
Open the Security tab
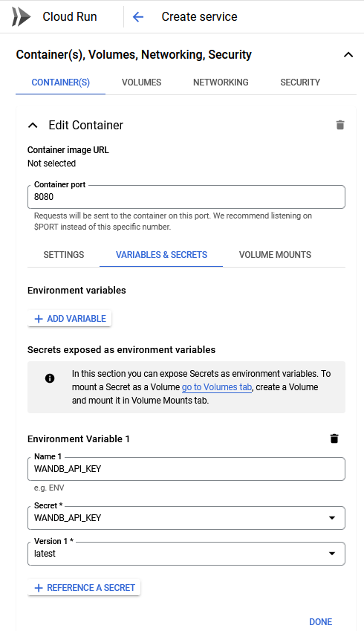pos(300,82)
